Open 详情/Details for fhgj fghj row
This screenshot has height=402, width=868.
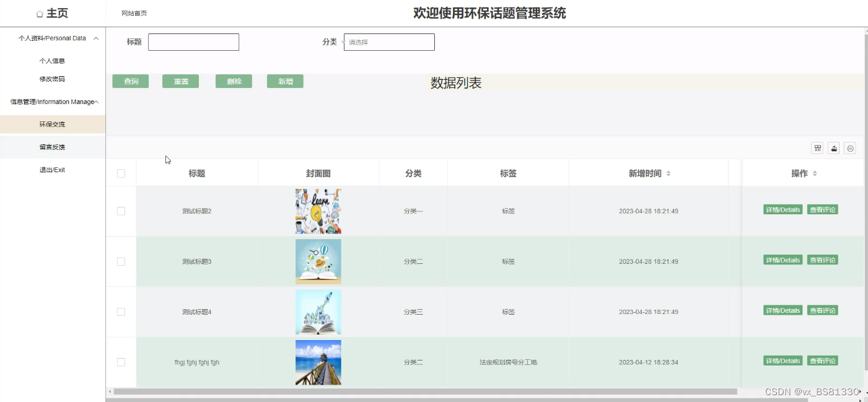783,360
